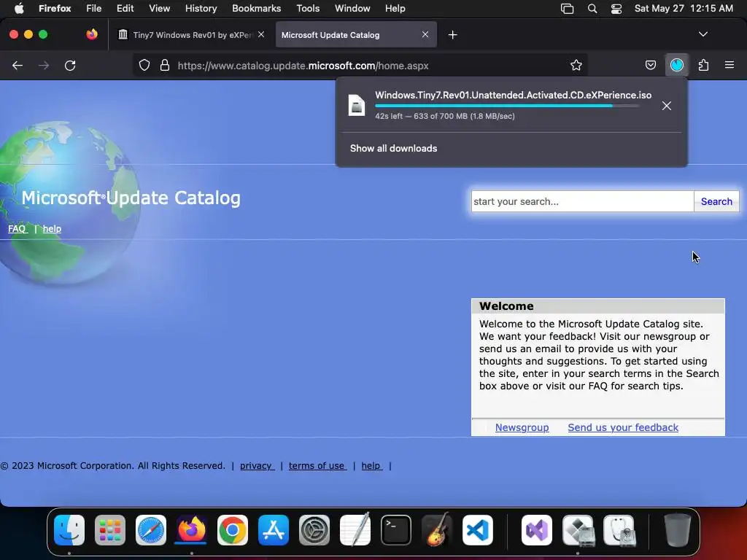Open the Window menu

click(352, 8)
